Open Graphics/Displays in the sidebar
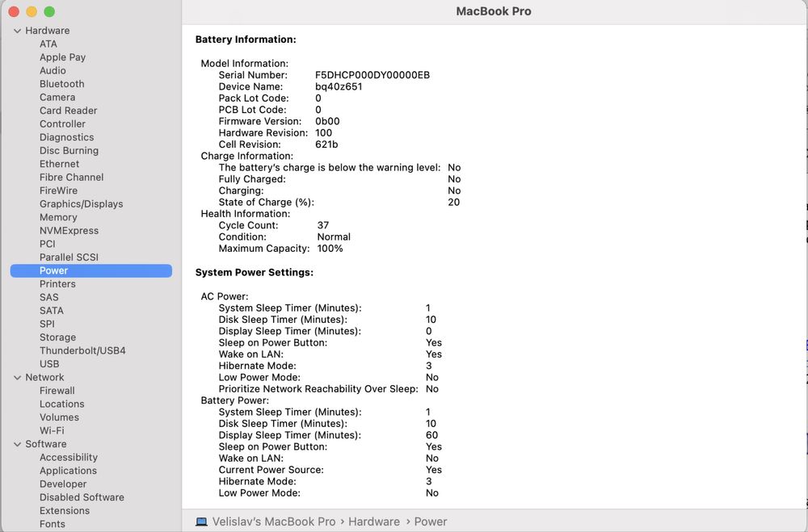The image size is (808, 532). pyautogui.click(x=82, y=204)
